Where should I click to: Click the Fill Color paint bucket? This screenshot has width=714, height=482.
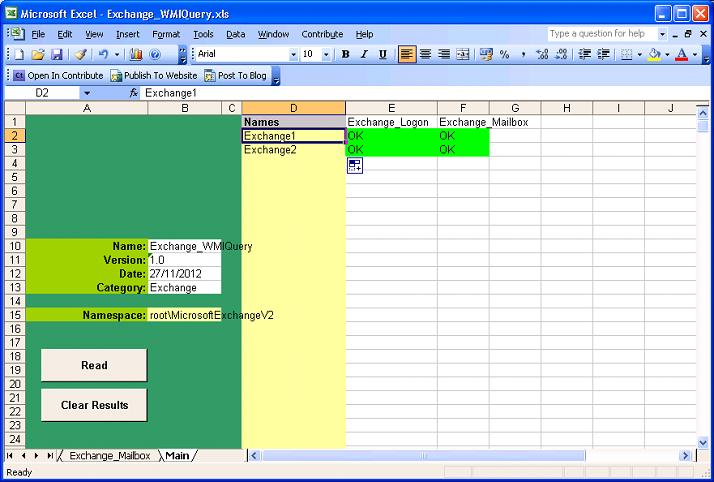pos(653,54)
